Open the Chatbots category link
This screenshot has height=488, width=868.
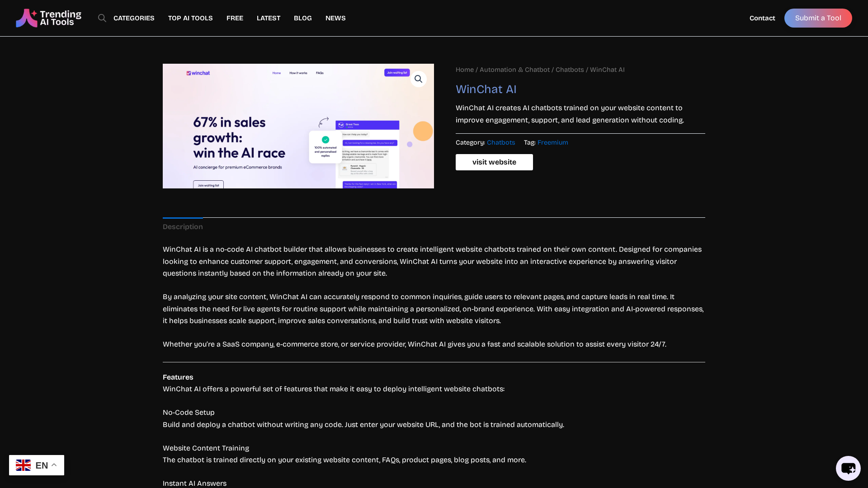point(501,142)
